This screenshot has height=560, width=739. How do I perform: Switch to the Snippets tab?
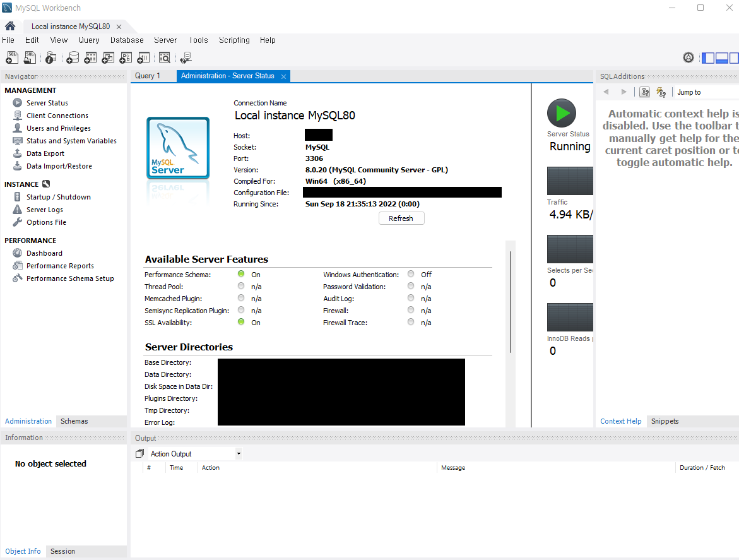click(665, 421)
